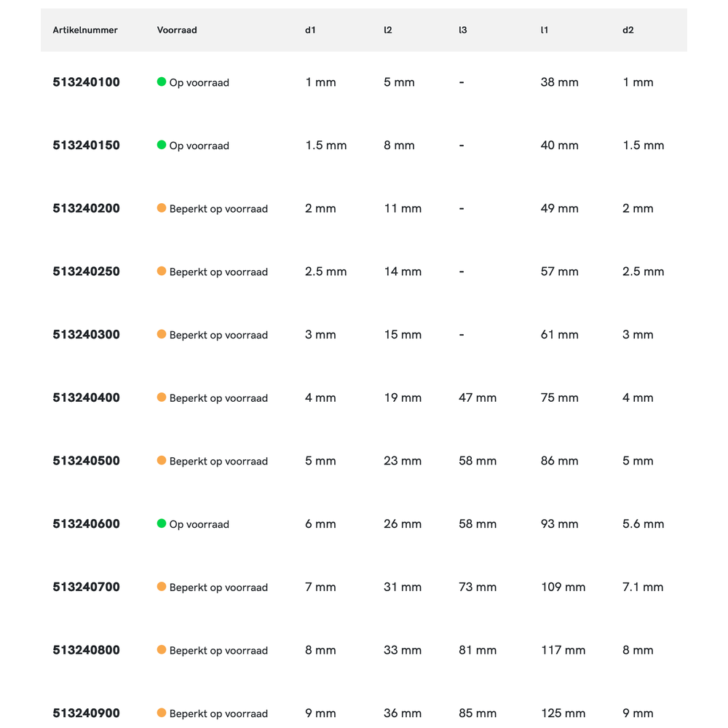Click the green status dot for 513240150

pos(162,145)
